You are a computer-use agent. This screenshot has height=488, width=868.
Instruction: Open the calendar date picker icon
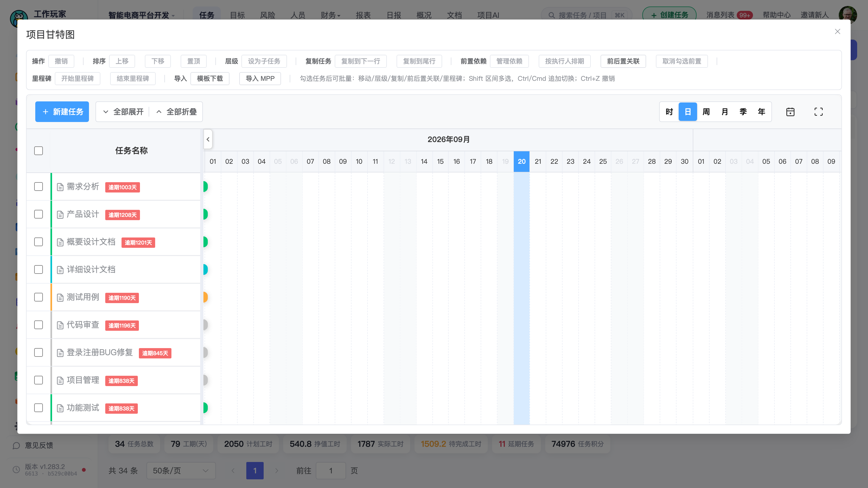click(790, 112)
